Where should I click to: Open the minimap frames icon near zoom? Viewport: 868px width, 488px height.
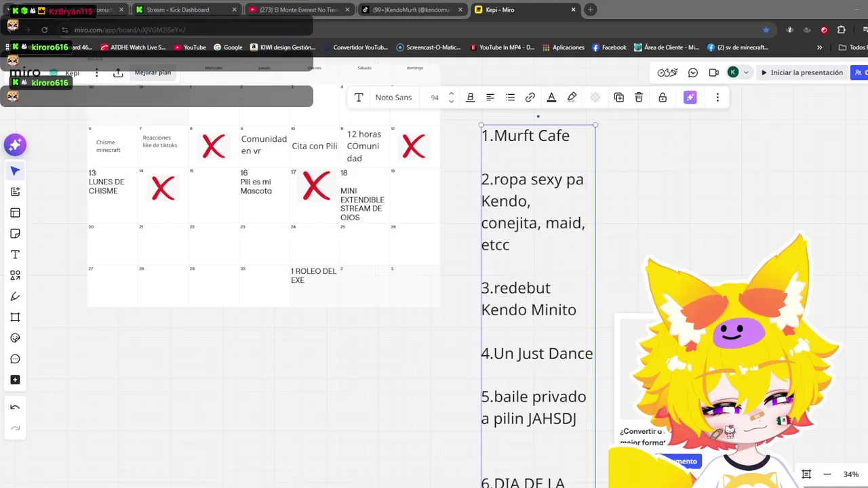click(x=806, y=474)
